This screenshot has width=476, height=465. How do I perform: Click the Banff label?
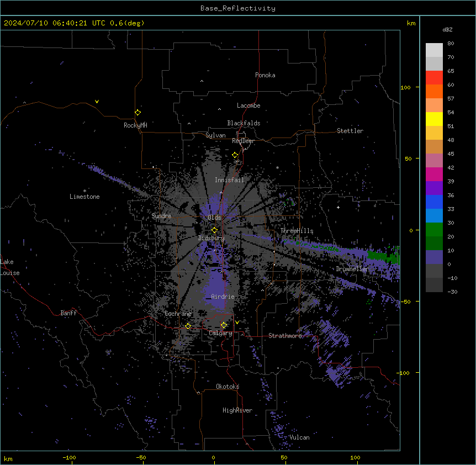68,313
